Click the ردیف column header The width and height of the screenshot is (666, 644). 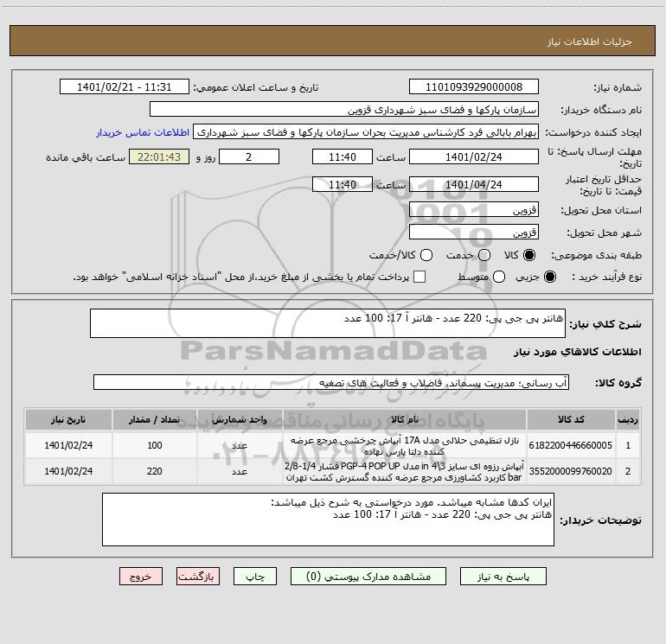tap(628, 419)
